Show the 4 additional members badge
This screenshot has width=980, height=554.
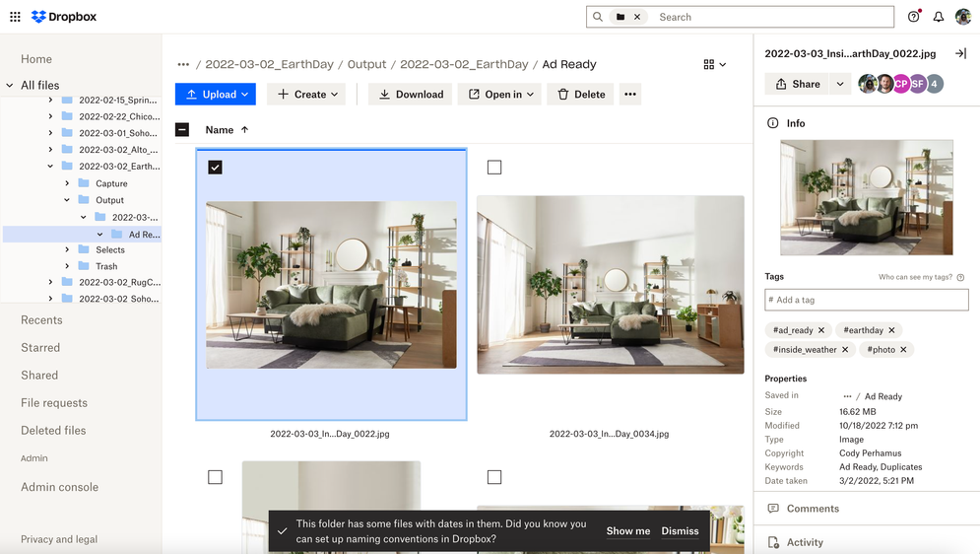click(935, 84)
